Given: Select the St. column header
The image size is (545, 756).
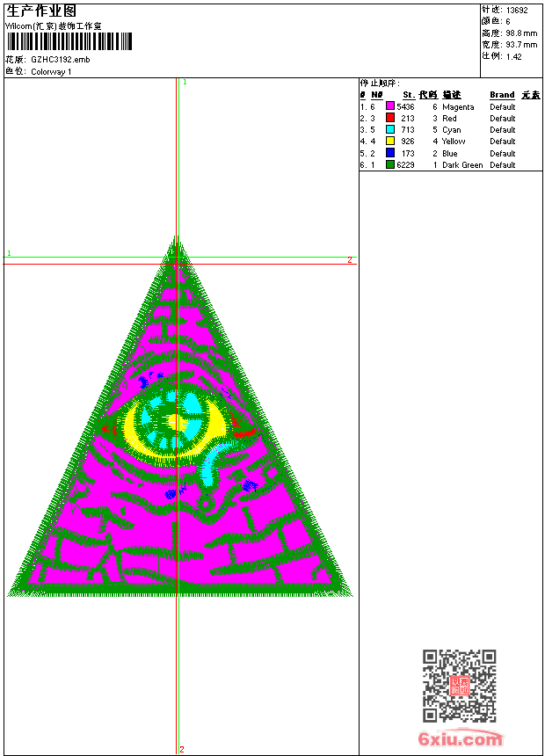Looking at the screenshot, I should click(x=409, y=95).
